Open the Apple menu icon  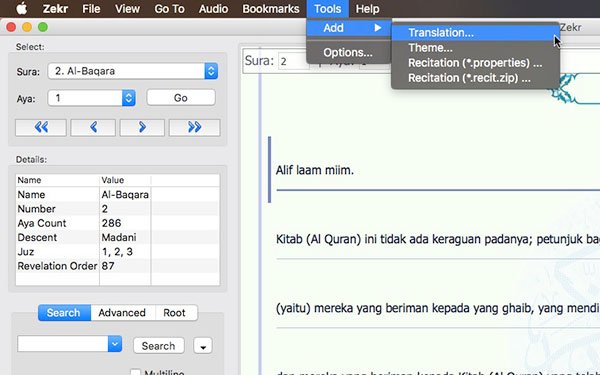[x=22, y=8]
